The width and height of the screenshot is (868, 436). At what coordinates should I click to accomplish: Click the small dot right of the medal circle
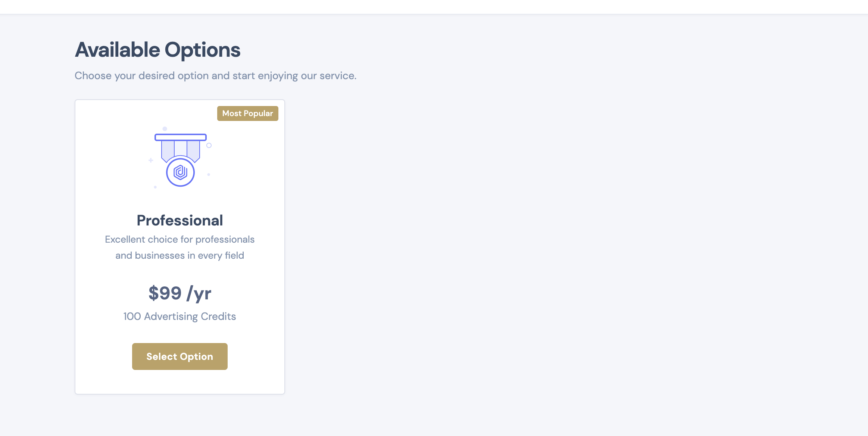(209, 175)
